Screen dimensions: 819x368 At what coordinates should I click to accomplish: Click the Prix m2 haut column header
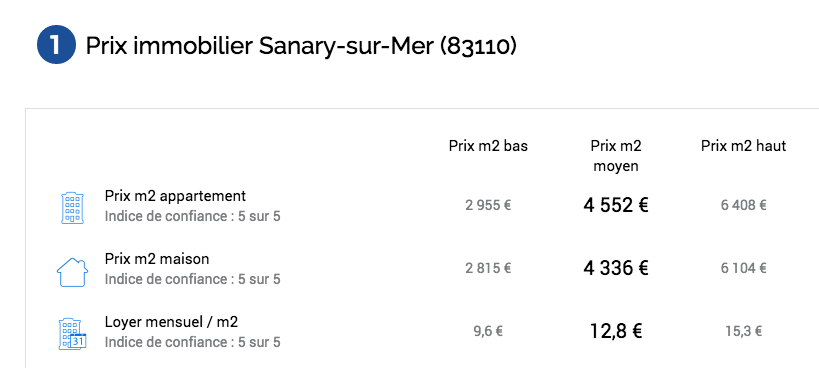click(743, 146)
